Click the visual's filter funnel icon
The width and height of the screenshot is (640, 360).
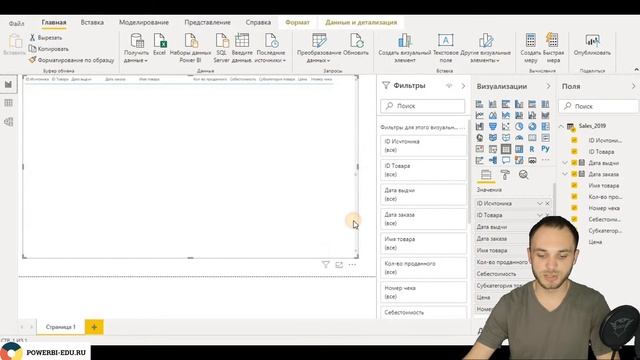coord(325,265)
